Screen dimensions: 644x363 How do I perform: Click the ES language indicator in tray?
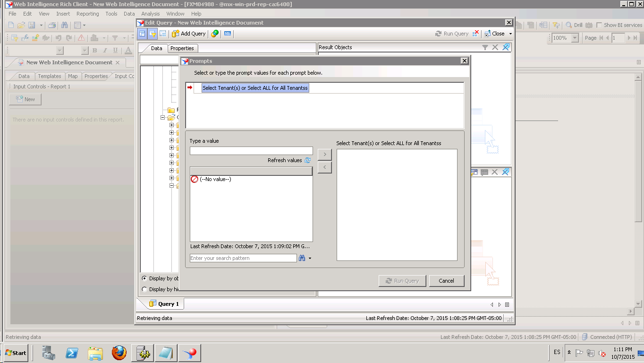[557, 352]
